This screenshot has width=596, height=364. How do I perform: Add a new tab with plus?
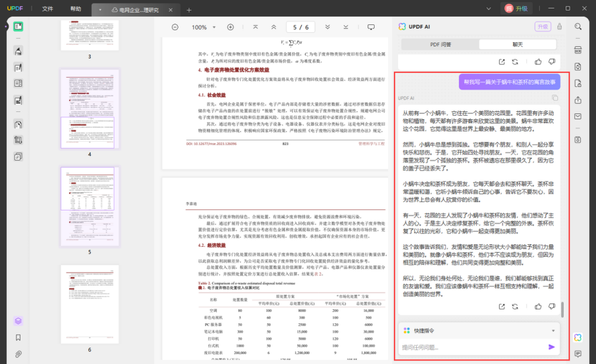click(189, 10)
